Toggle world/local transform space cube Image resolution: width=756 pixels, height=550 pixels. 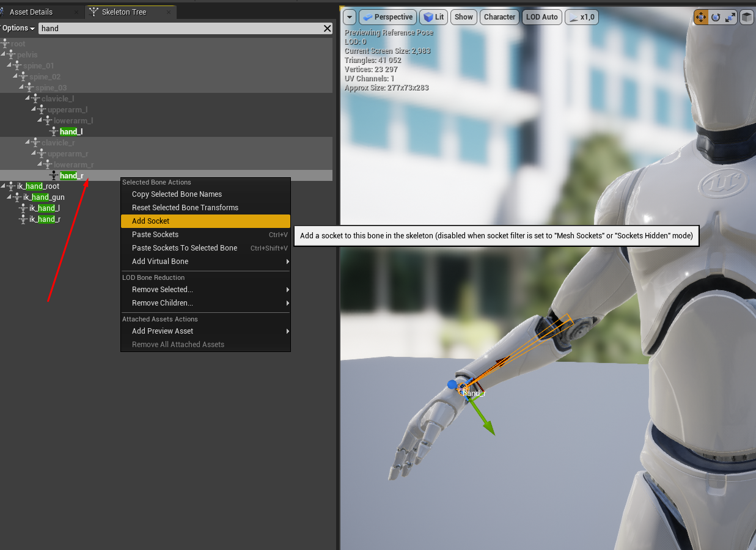tap(746, 16)
